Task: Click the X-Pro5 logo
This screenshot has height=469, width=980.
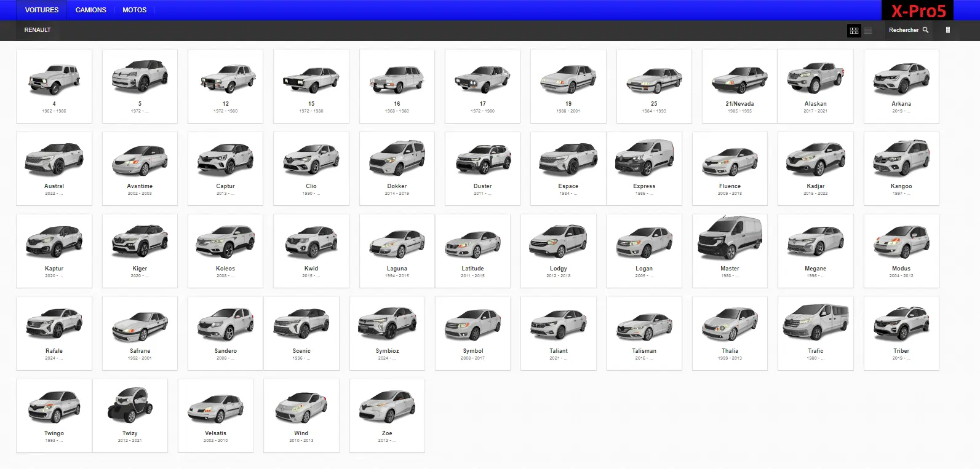Action: [x=918, y=10]
